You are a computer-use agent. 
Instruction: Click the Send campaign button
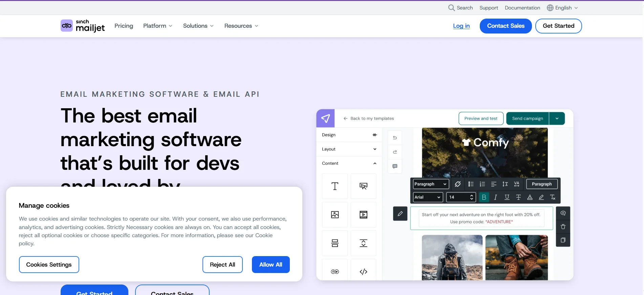click(x=528, y=118)
